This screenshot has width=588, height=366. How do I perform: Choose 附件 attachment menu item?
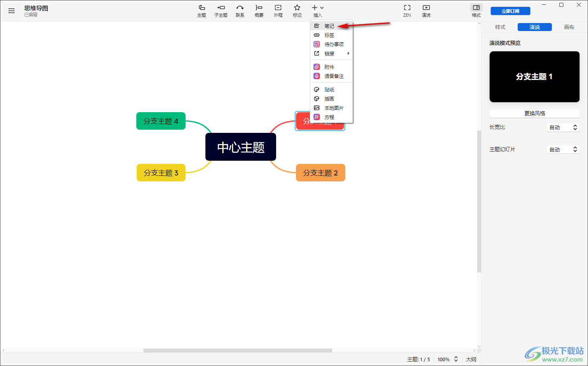(331, 67)
